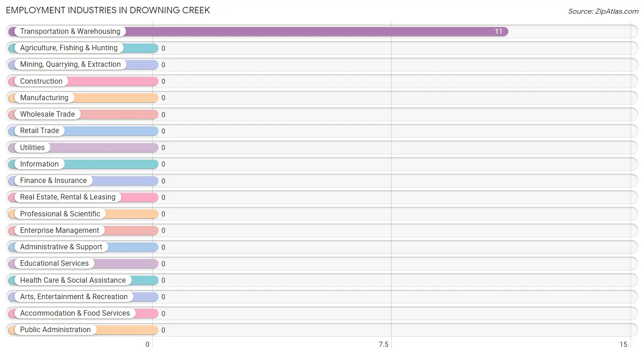
Task: Click the Public Administration label
Action: click(55, 330)
